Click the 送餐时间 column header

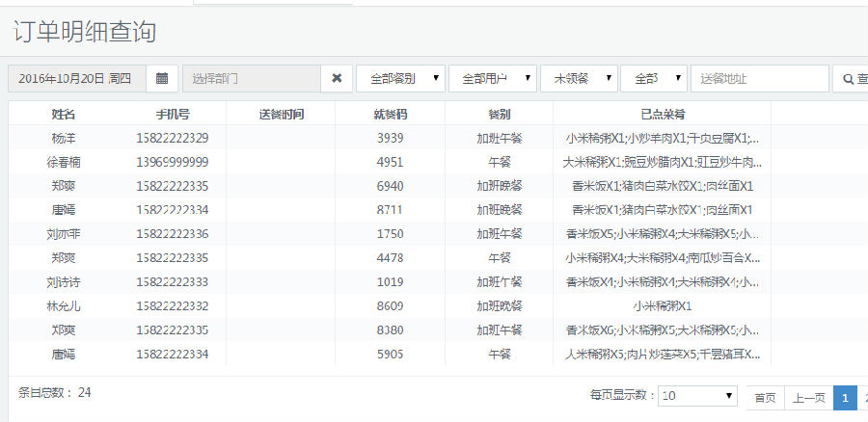pos(281,114)
